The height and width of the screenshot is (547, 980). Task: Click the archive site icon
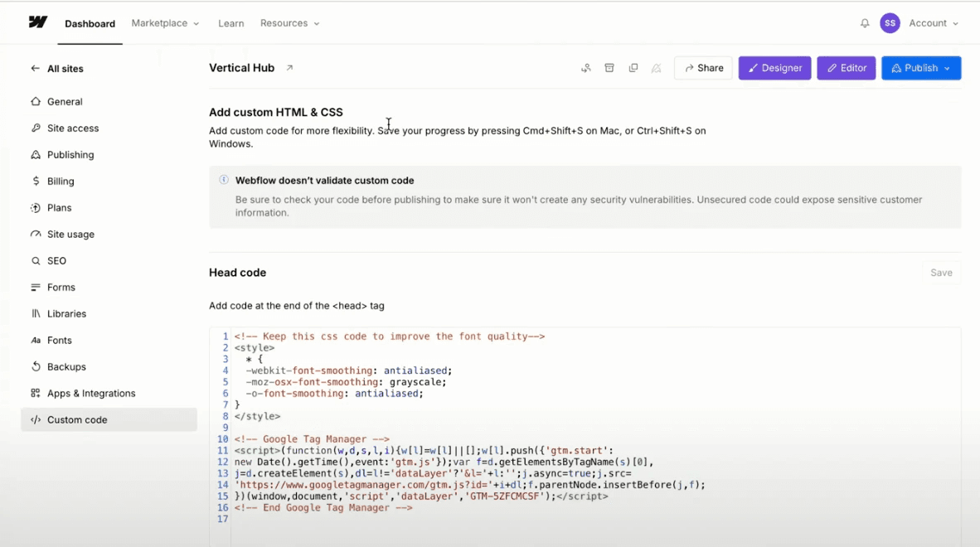609,67
